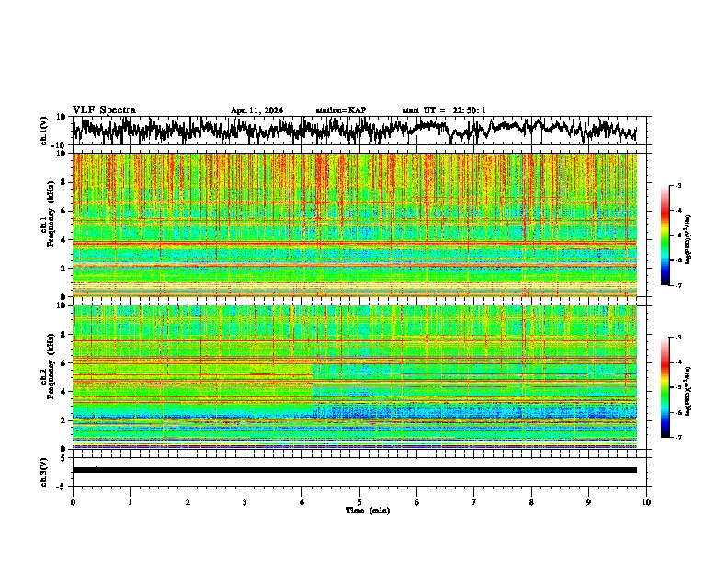Click inside the ch.2 spectrogram panel
The image size is (728, 563).
click(354, 376)
